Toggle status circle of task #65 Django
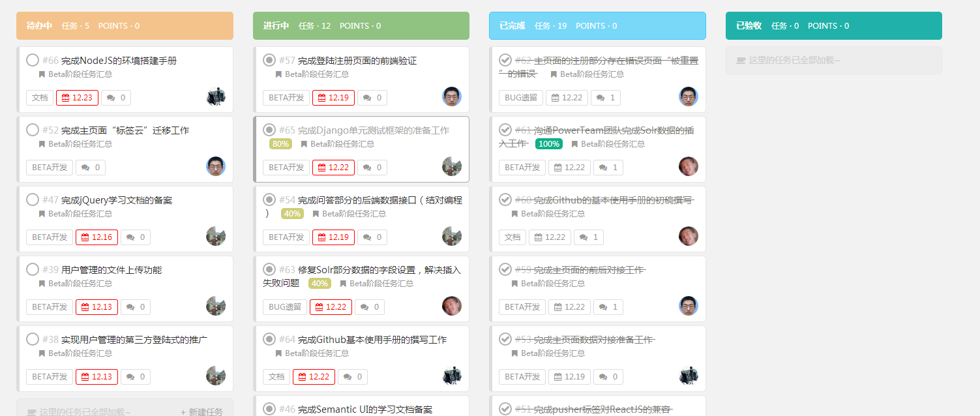Viewport: 980px width, 416px height. point(269,130)
